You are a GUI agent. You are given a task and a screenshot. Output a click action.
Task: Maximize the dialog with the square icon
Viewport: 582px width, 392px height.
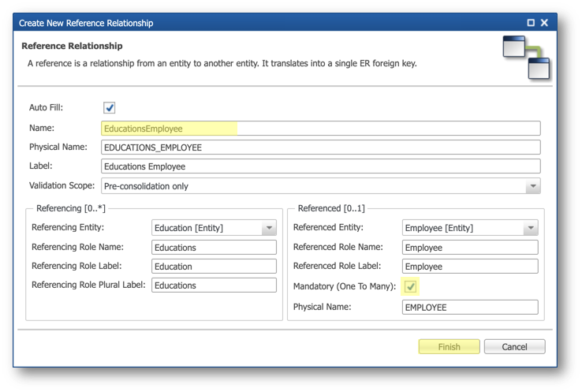(x=531, y=23)
